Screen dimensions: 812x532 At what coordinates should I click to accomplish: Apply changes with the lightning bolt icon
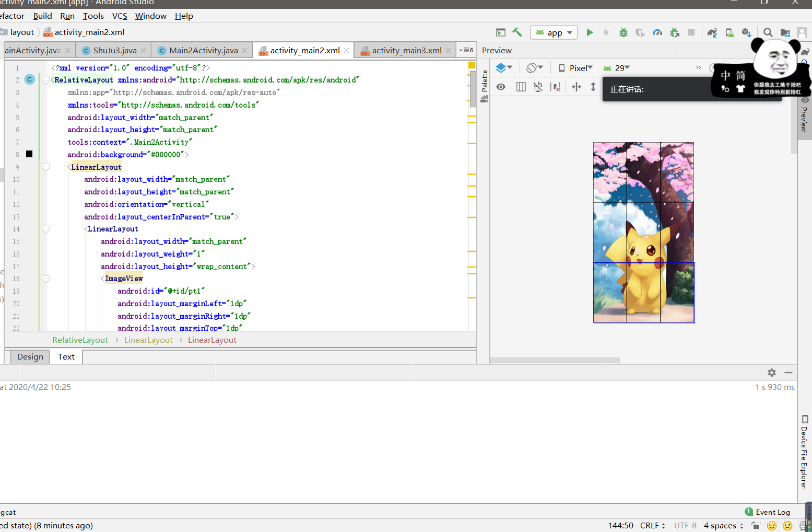click(x=606, y=32)
